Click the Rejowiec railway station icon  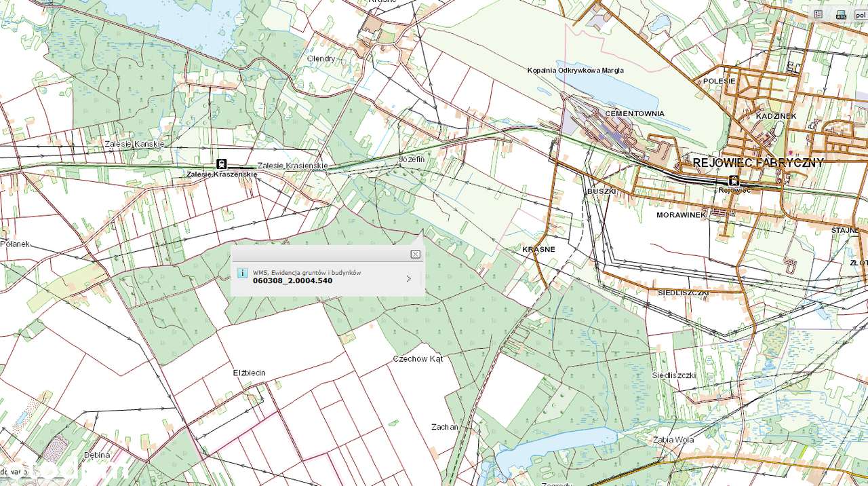(733, 180)
